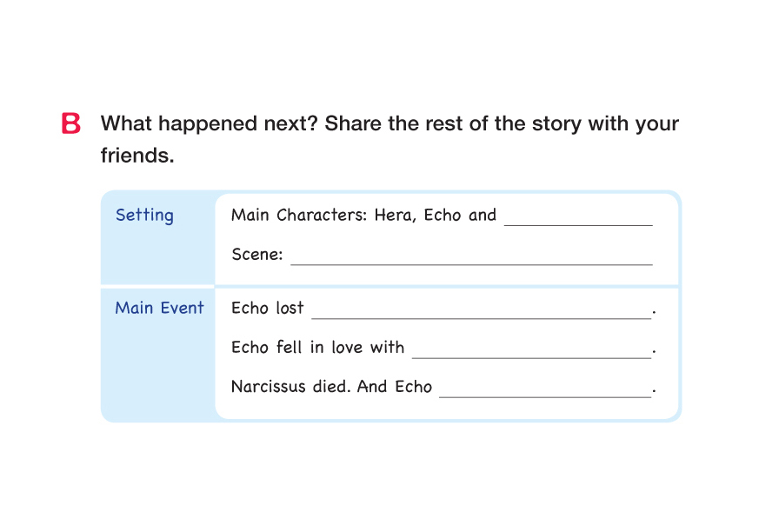The image size is (759, 532).
Task: Select the "Main Event" row label
Action: point(159,308)
